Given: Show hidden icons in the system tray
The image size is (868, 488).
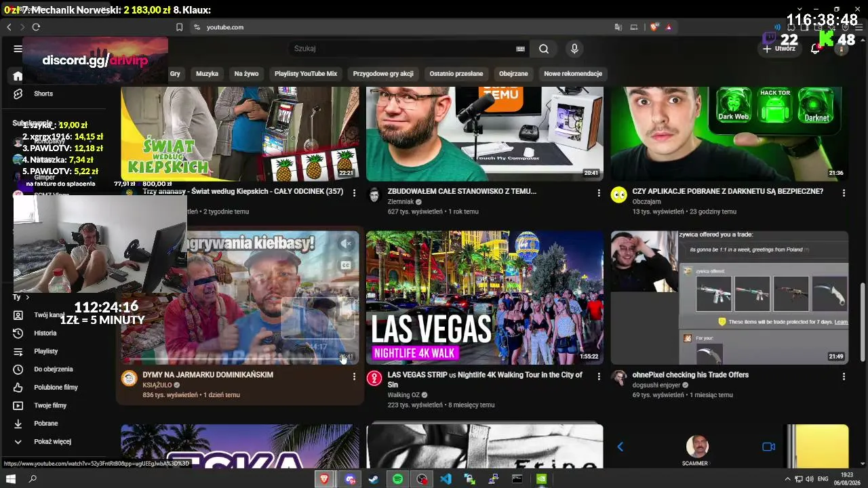Looking at the screenshot, I should (x=787, y=479).
